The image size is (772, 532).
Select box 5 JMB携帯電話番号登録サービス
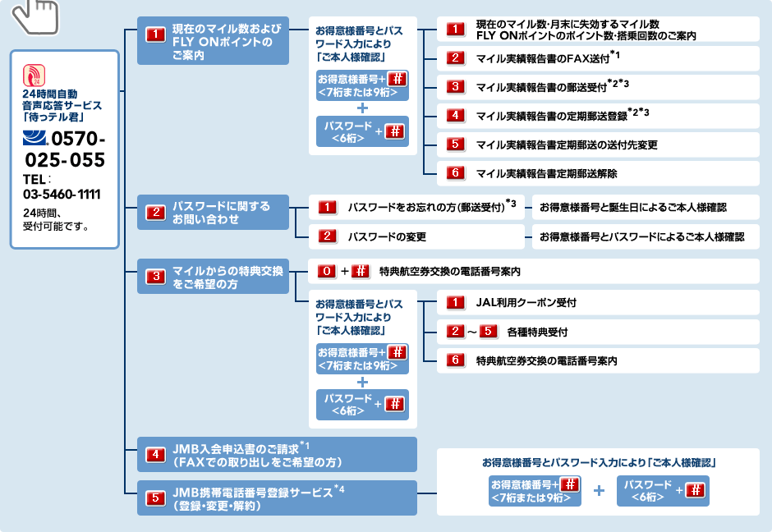pos(277,498)
